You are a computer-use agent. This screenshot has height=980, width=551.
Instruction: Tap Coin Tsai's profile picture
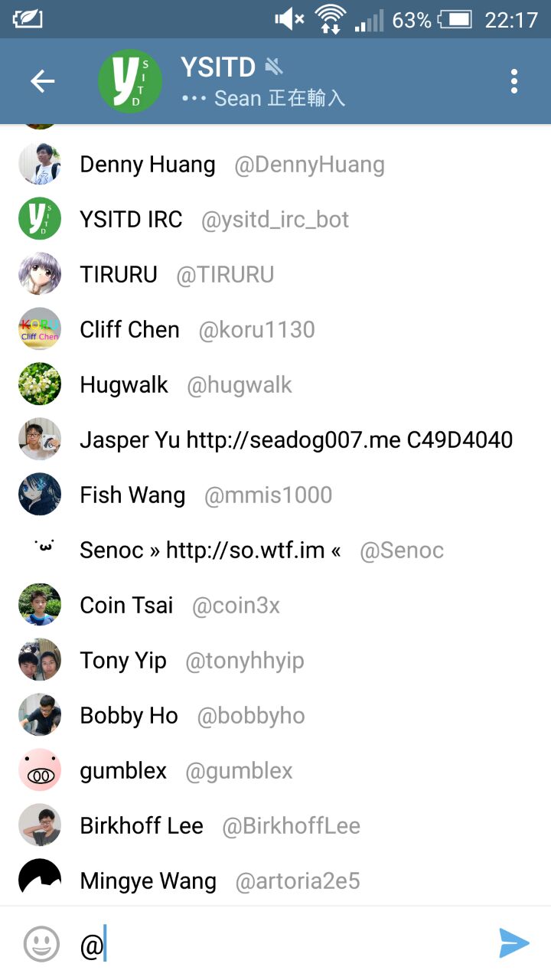click(40, 605)
